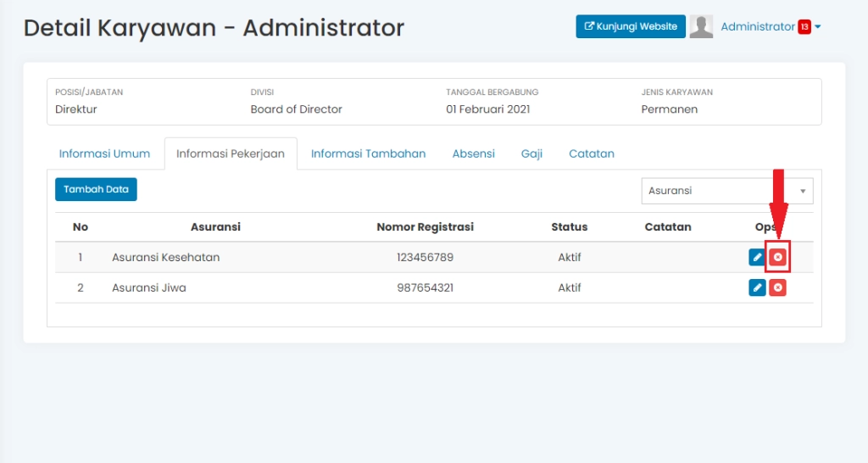This screenshot has height=463, width=868.
Task: Edit the Asuransi Jiwa entry
Action: pyautogui.click(x=757, y=287)
